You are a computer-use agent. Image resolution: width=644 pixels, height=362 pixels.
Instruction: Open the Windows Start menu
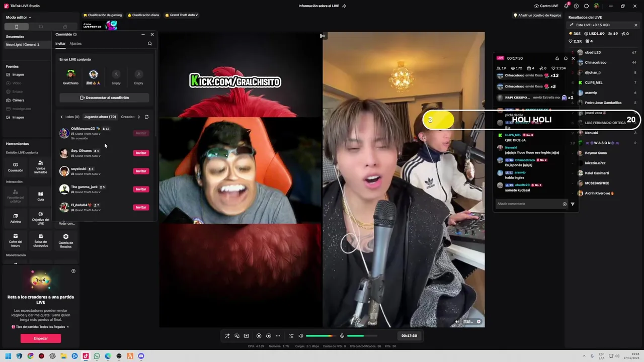[8, 356]
